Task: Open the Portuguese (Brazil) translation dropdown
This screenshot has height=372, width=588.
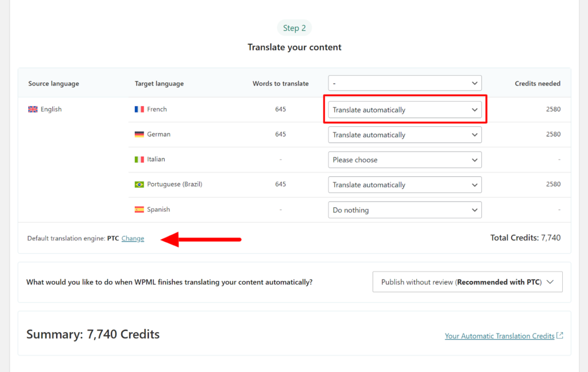Action: pos(404,184)
